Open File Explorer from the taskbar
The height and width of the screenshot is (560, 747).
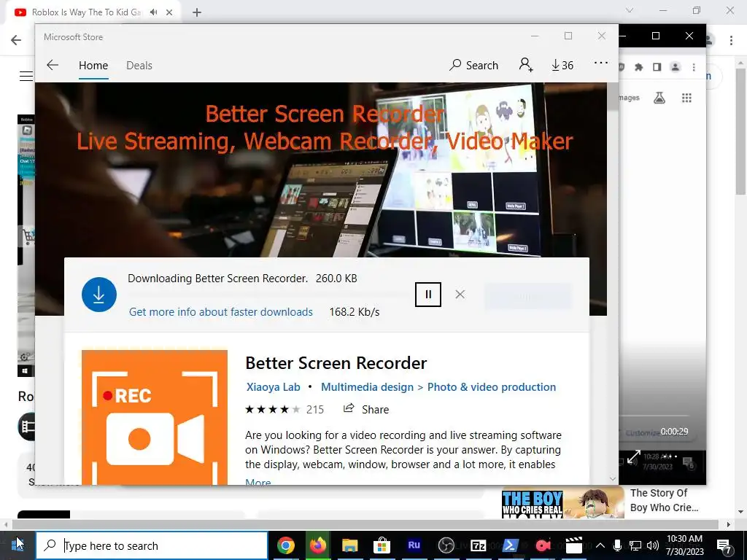349,545
